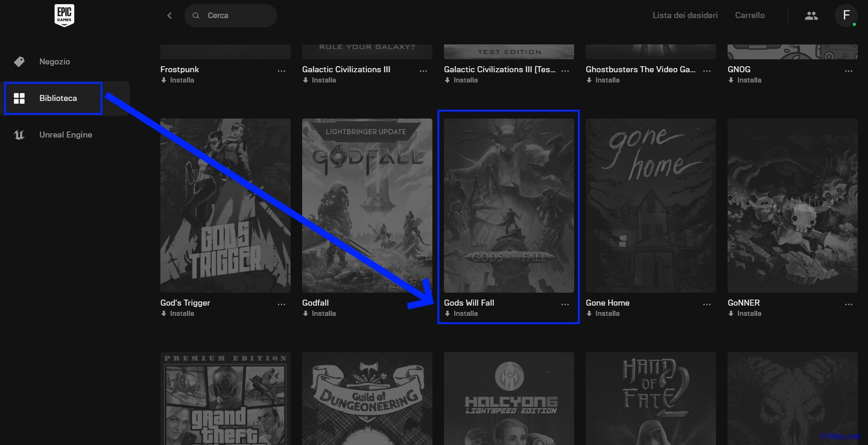868x445 pixels.
Task: Click download arrow under Galactic Civilizations III
Action: 305,80
